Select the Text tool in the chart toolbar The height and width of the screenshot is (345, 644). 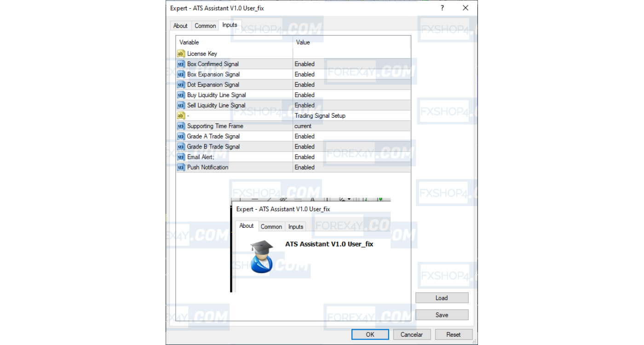[x=312, y=199]
